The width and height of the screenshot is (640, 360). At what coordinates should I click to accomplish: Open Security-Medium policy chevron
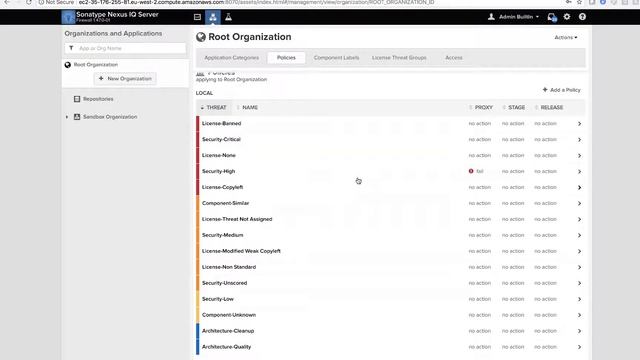pyautogui.click(x=579, y=235)
